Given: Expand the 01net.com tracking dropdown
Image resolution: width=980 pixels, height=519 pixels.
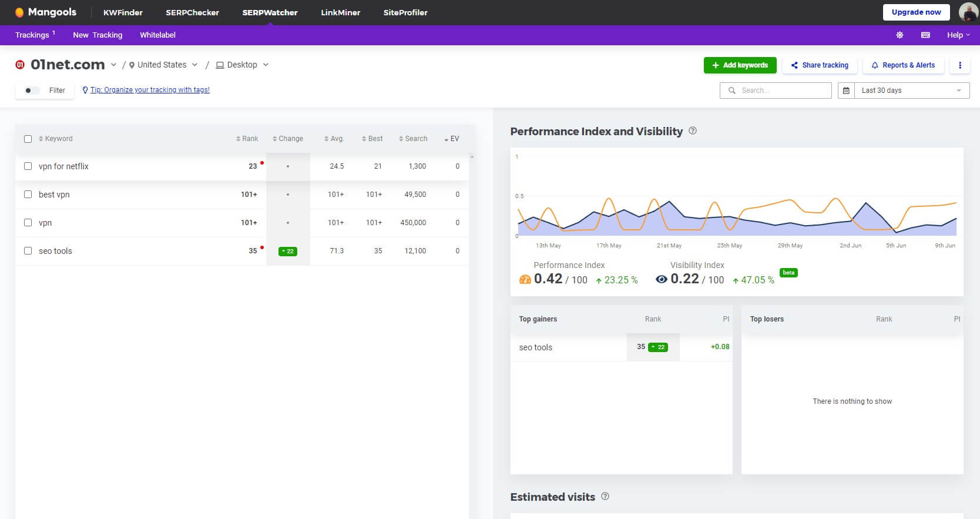Looking at the screenshot, I should click(x=113, y=65).
